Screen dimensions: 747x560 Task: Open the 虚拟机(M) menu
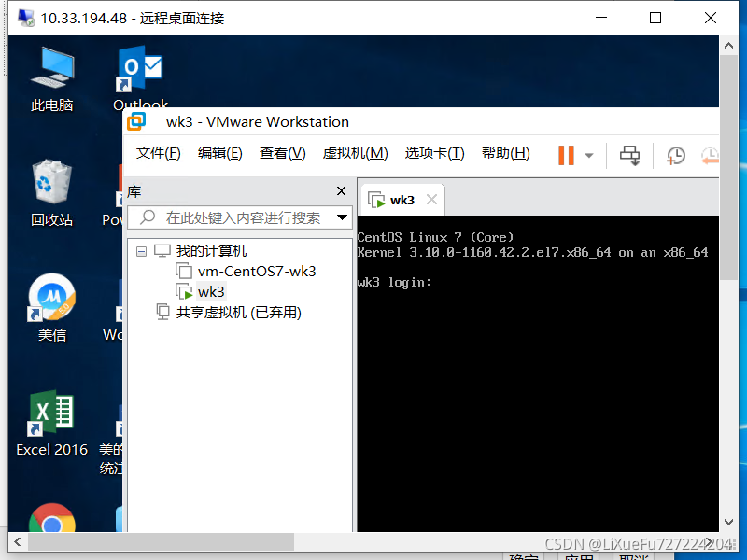(x=355, y=153)
